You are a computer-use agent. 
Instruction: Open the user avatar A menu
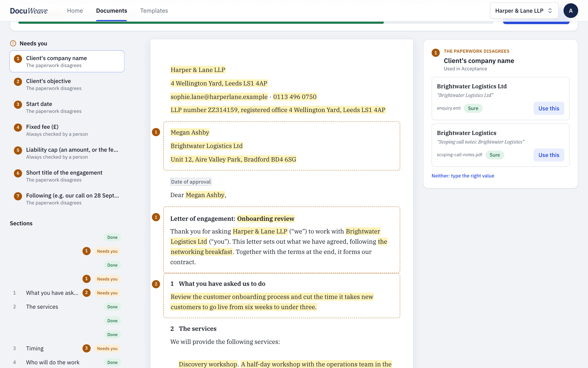pyautogui.click(x=571, y=11)
